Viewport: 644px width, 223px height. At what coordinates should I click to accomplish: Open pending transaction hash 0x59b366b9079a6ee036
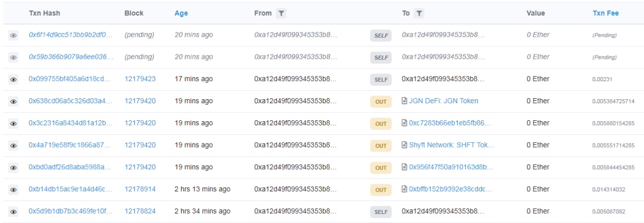click(71, 57)
